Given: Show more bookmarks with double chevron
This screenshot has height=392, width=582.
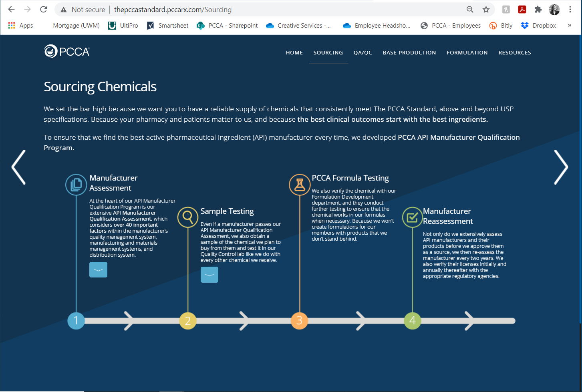Looking at the screenshot, I should [x=569, y=25].
